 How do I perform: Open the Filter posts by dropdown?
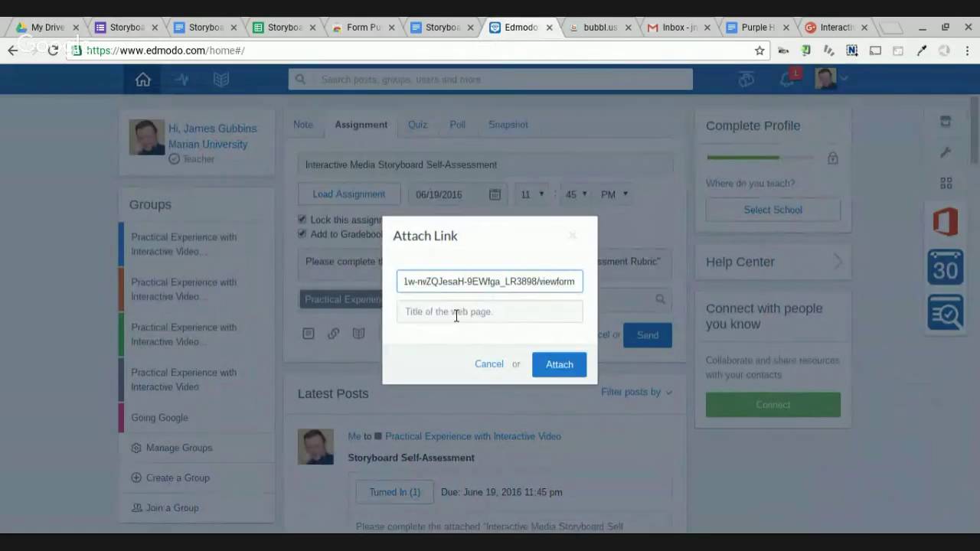tap(636, 392)
